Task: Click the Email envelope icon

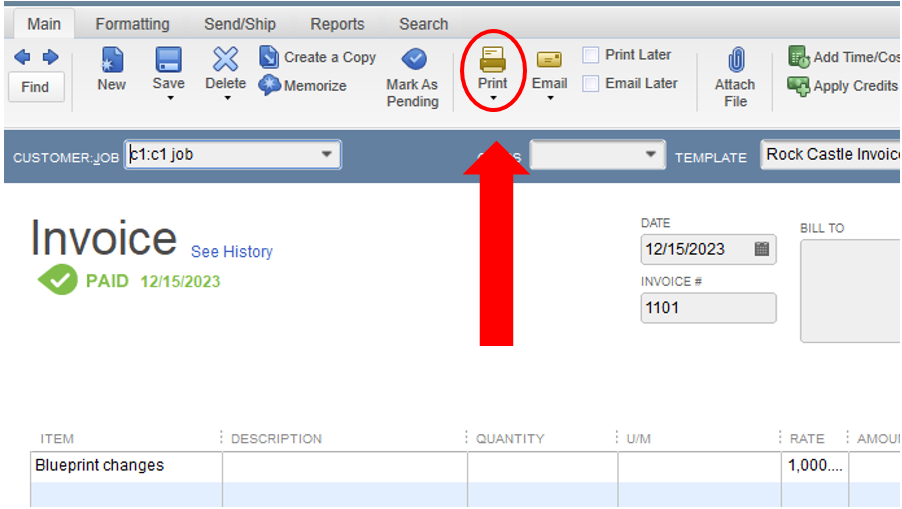Action: [549, 59]
